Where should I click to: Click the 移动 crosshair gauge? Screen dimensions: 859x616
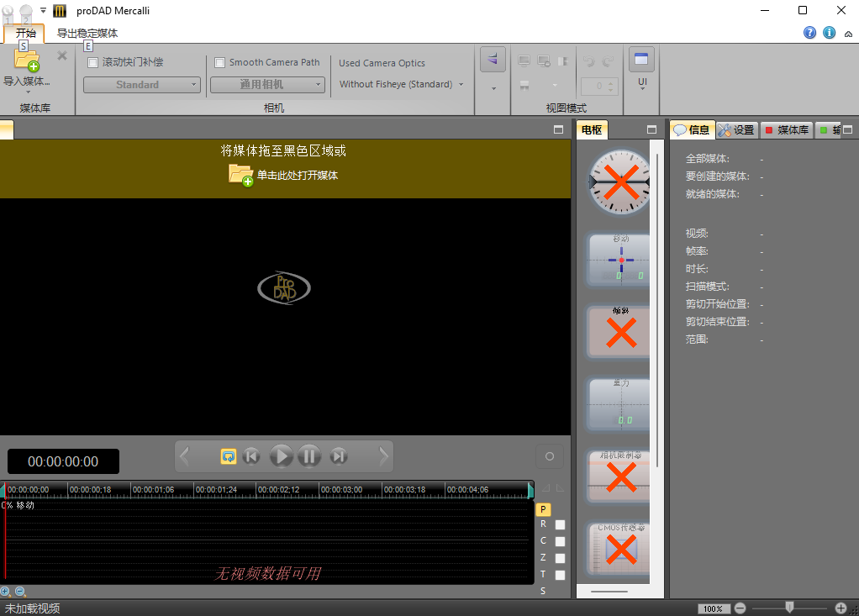[619, 260]
